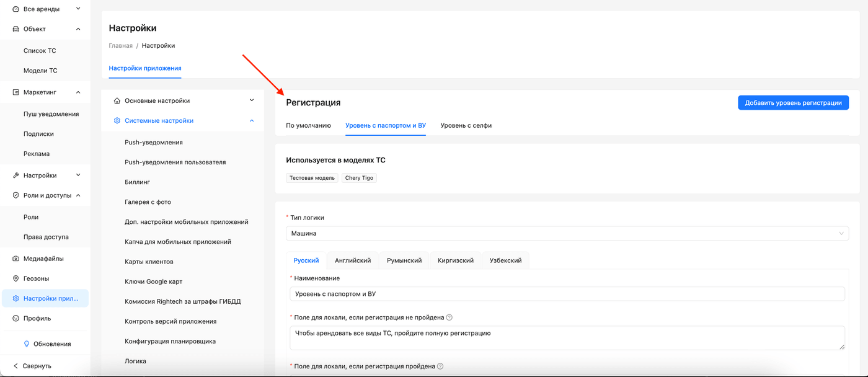
Task: Click Добавить уровень регистрации button
Action: click(792, 103)
